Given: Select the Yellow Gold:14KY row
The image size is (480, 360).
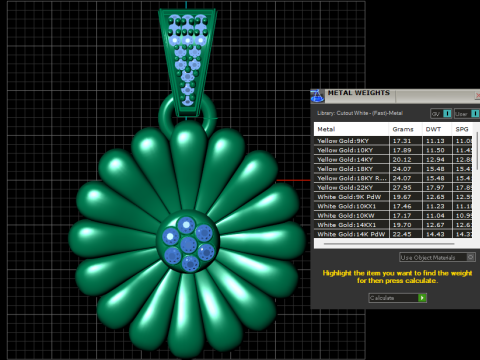Looking at the screenshot, I should point(393,159).
